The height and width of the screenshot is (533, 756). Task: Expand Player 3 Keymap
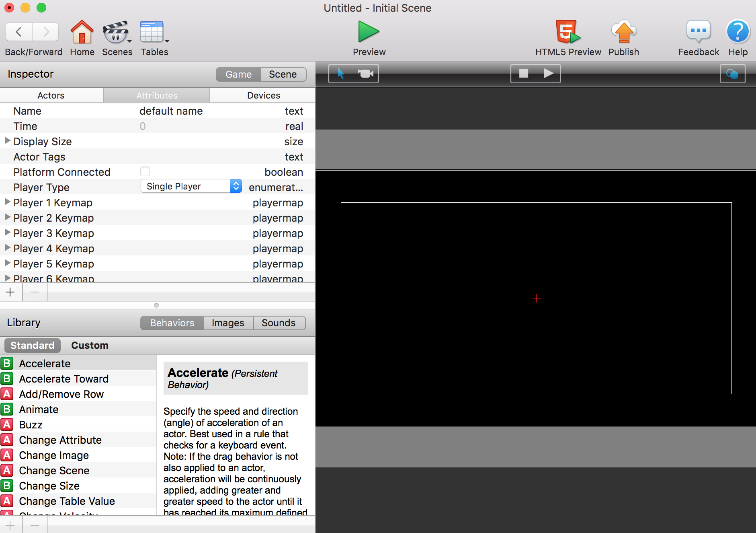7,233
